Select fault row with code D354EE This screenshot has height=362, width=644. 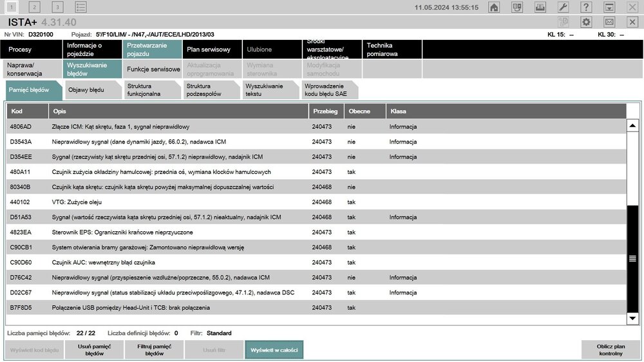tap(316, 157)
